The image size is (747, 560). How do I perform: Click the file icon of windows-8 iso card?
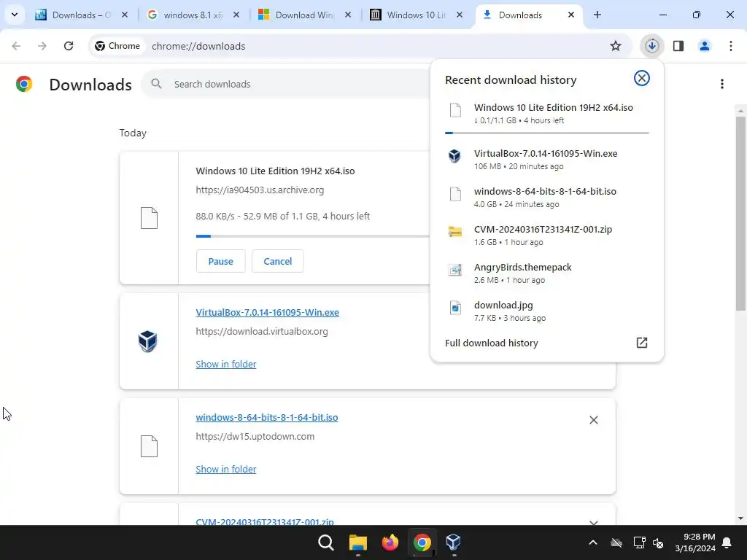[149, 446]
